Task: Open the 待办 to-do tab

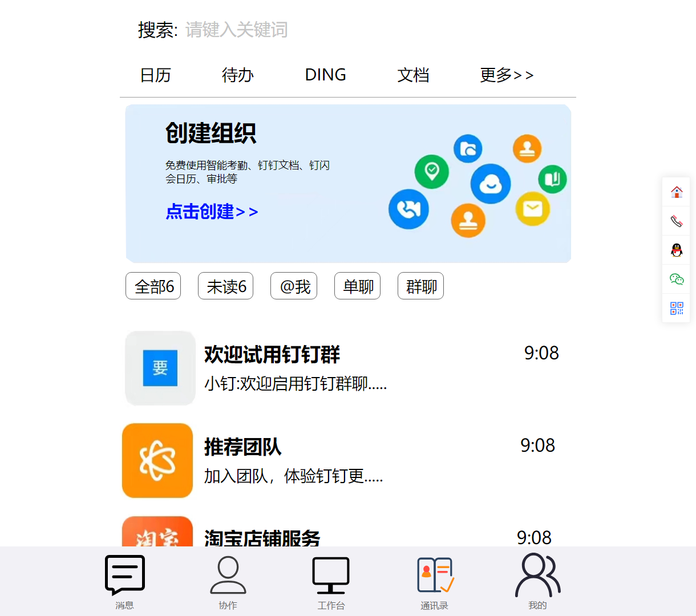Action: (238, 75)
